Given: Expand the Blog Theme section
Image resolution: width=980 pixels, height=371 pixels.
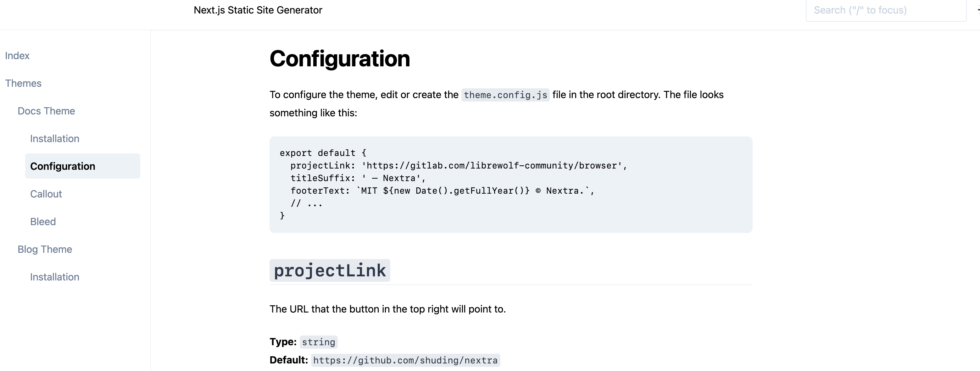Looking at the screenshot, I should point(45,249).
